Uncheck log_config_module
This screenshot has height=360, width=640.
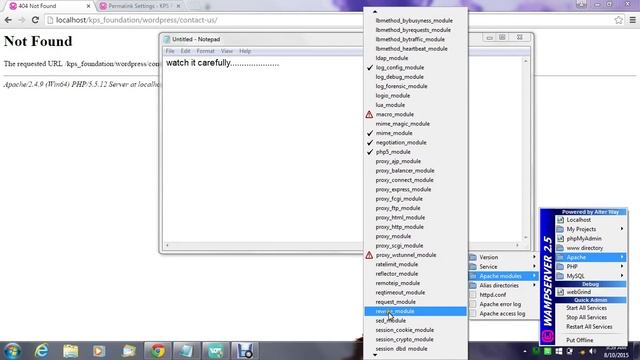(x=415, y=68)
